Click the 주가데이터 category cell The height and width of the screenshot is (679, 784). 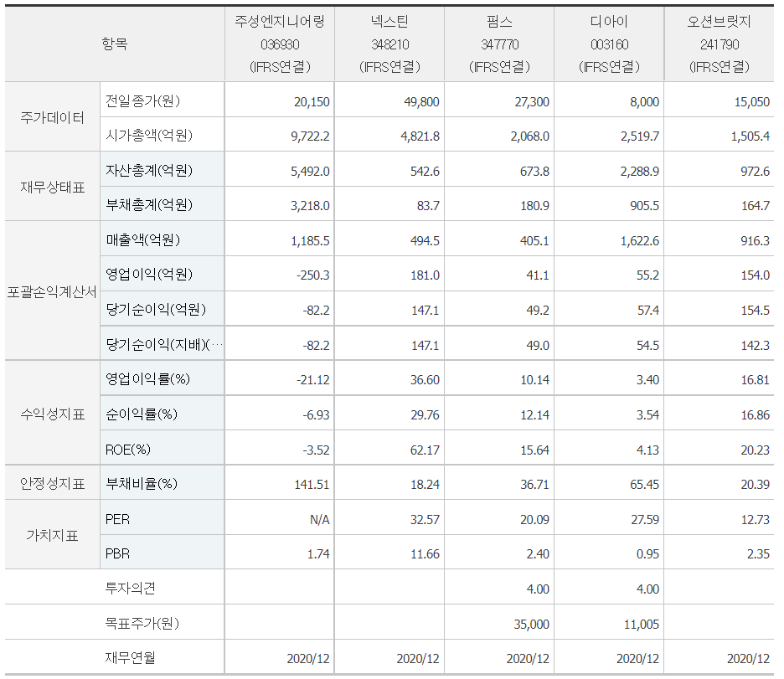coord(52,117)
